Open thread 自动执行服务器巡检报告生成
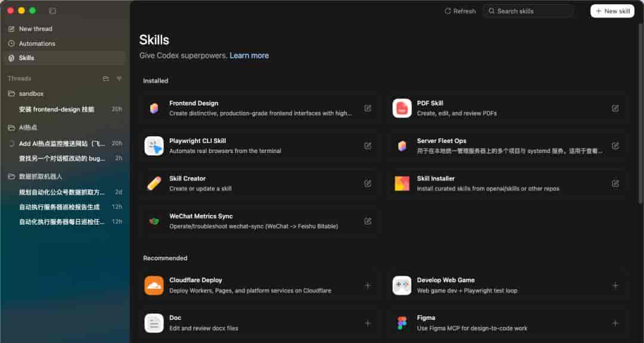Screen dimensions: 644x343 pos(65,207)
